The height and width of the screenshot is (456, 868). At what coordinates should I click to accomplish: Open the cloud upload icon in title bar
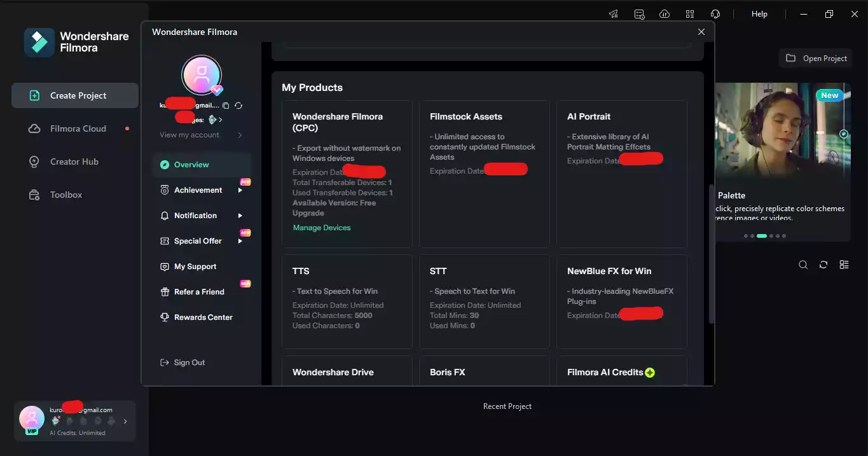click(665, 14)
